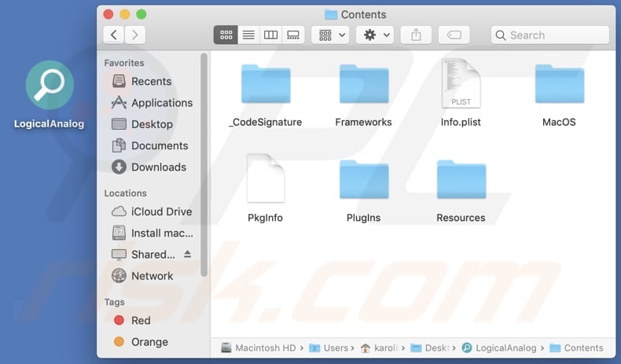This screenshot has height=364, width=621.
Task: Select iCloud Drive location
Action: tap(152, 211)
